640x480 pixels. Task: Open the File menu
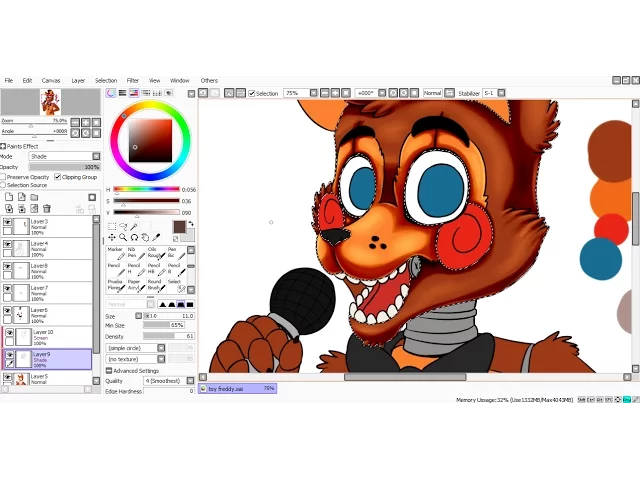[x=9, y=80]
